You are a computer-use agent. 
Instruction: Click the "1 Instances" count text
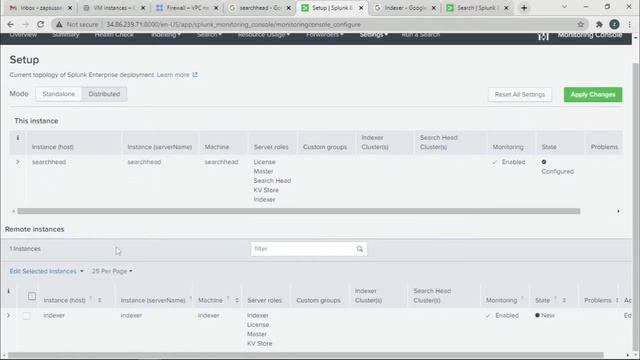25,249
